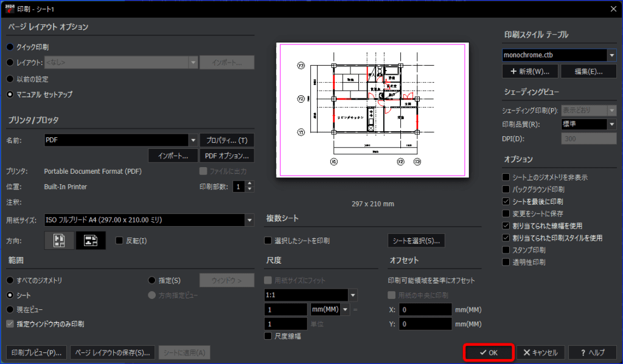The width and height of the screenshot is (623, 364).
Task: Open the monochrome.ctb print style dropdown
Action: click(611, 55)
